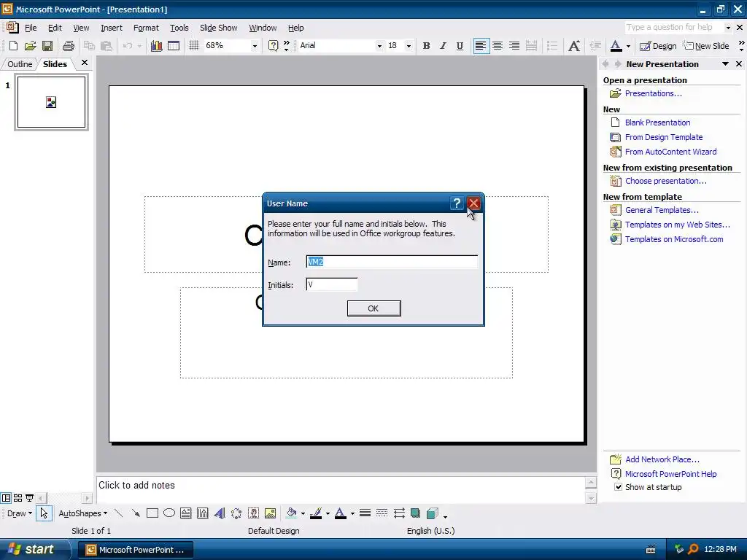Toggle Align Right
This screenshot has height=560, width=747.
[x=514, y=46]
